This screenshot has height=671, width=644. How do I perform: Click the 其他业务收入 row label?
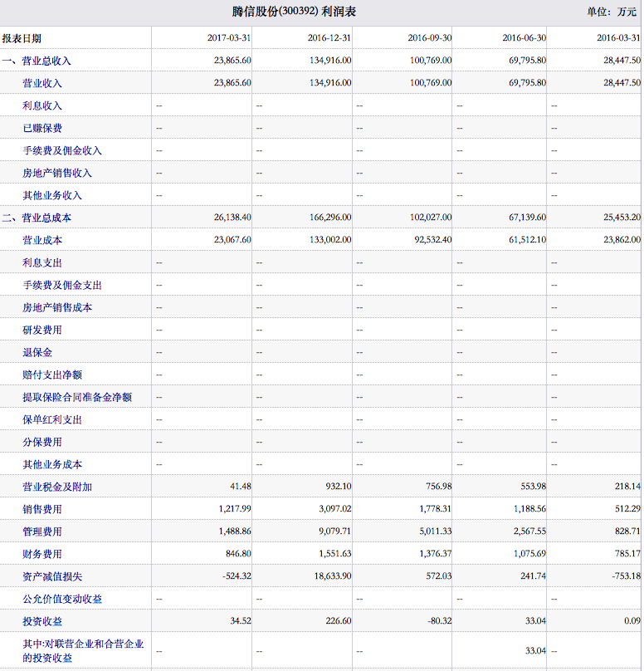(x=51, y=195)
